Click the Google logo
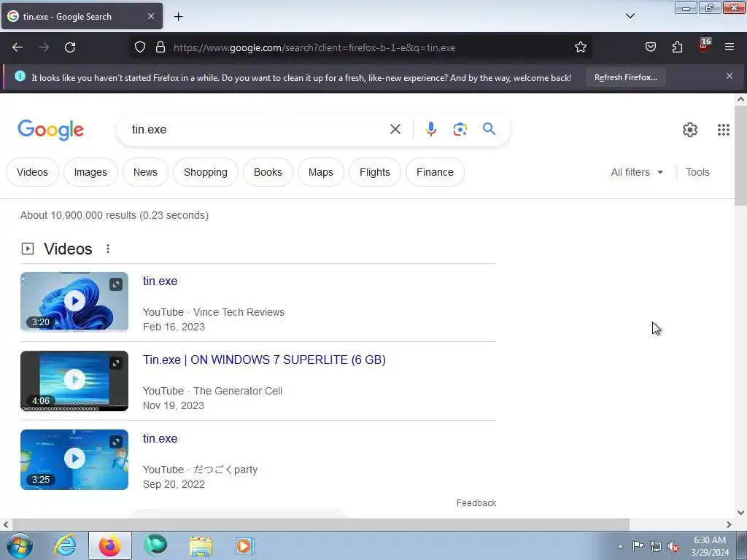 51,130
